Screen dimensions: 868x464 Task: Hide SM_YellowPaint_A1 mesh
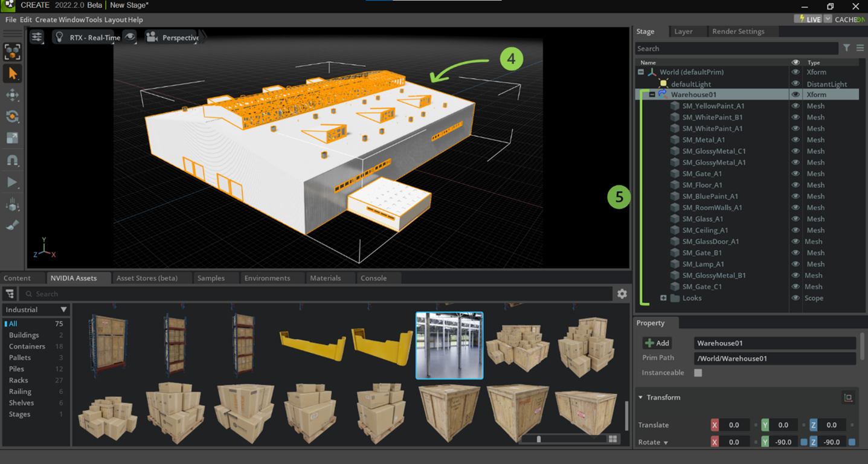coord(796,106)
